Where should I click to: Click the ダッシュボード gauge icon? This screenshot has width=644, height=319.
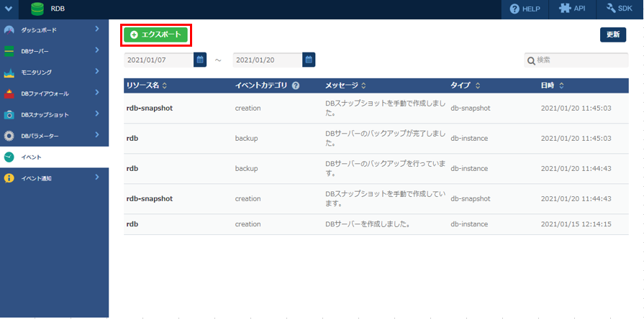9,30
